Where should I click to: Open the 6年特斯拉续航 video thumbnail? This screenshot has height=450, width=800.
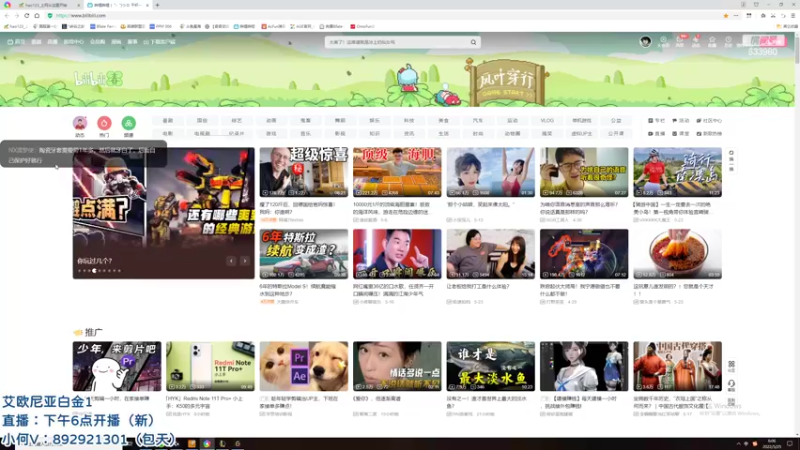tap(304, 254)
